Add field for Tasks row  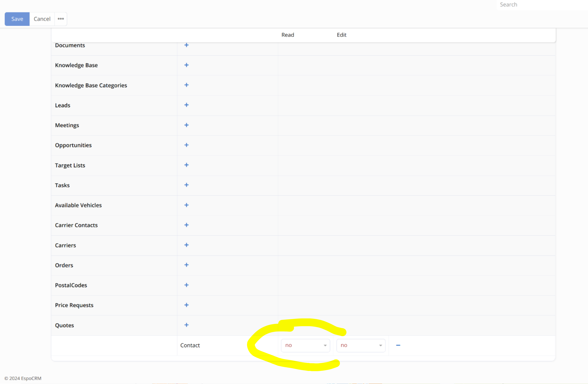click(x=186, y=185)
